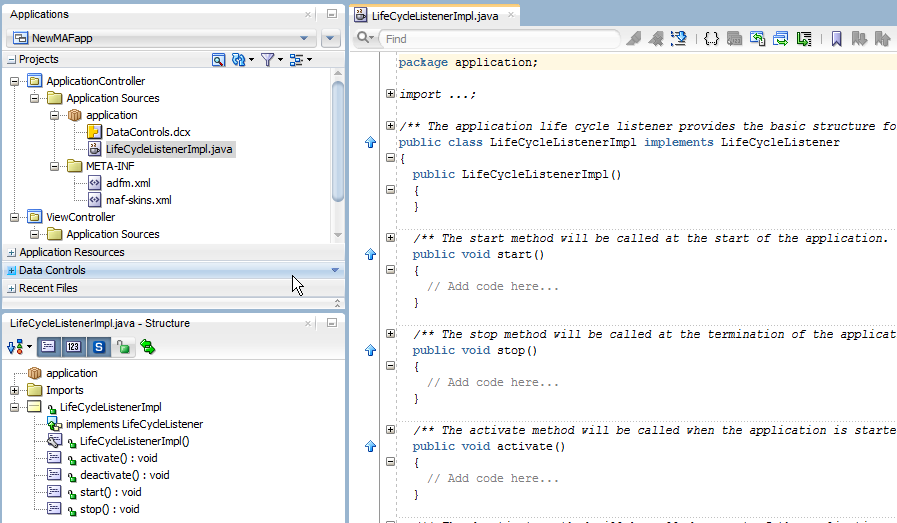The image size is (897, 523).
Task: Select activate() : void in Structure
Action: [118, 458]
